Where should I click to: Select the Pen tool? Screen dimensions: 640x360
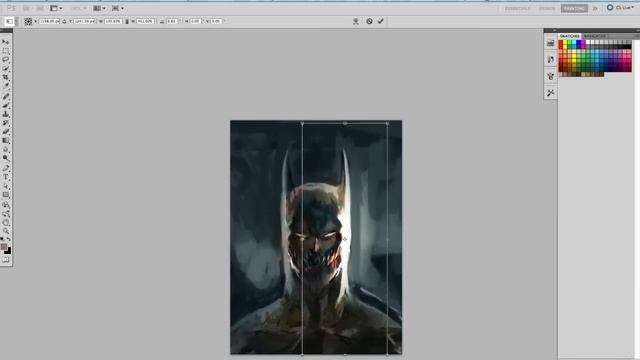(x=6, y=168)
